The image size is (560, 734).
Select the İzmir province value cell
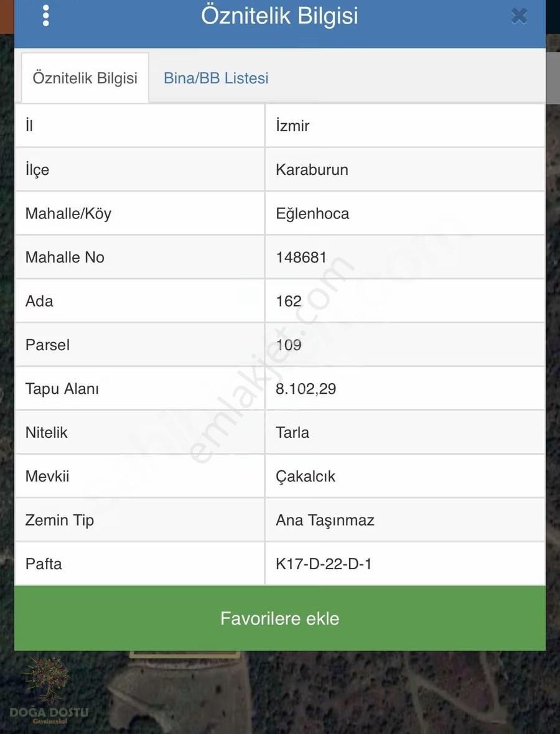click(292, 125)
